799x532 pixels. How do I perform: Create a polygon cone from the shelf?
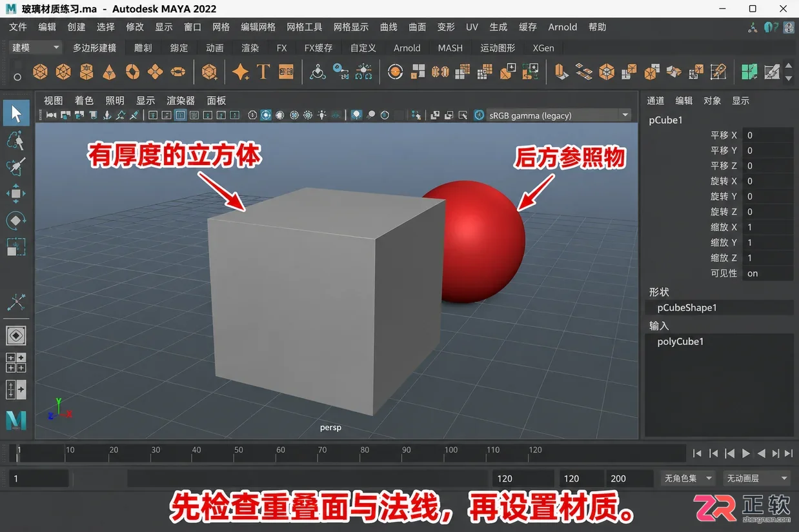(110, 72)
